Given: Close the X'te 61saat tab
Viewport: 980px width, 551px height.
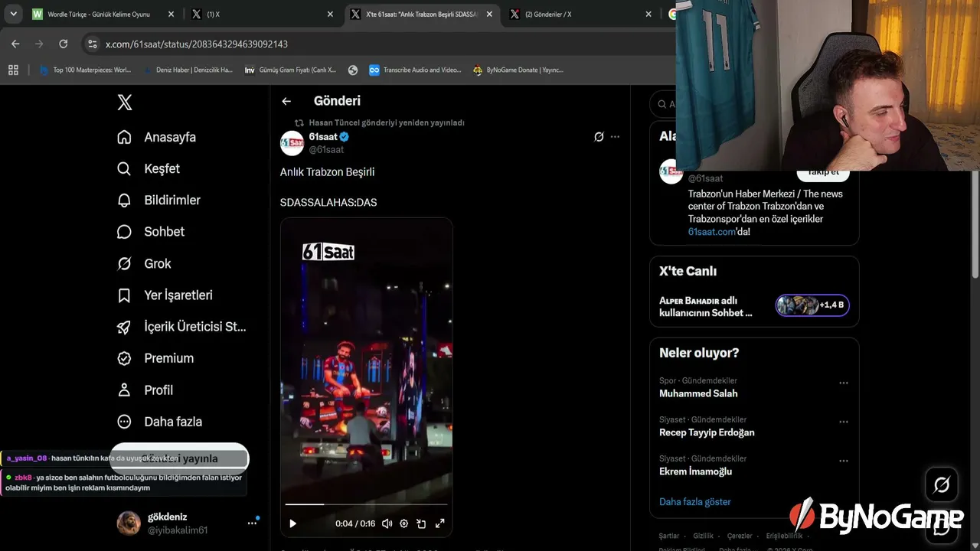Looking at the screenshot, I should [489, 14].
